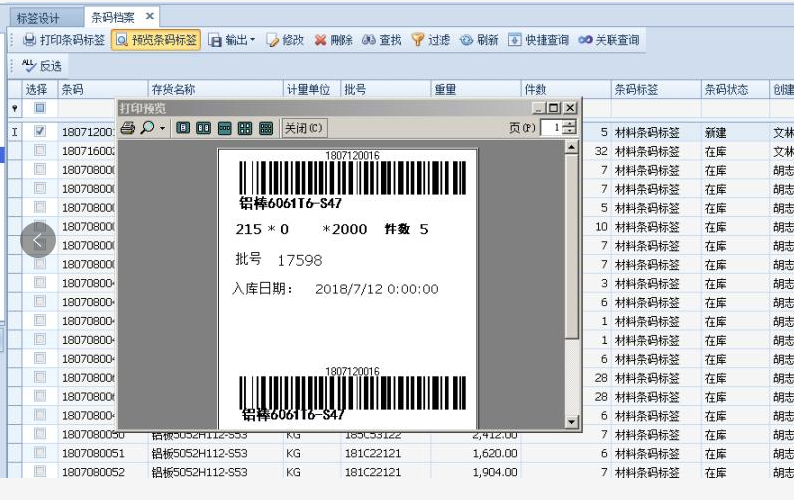Check the checkbox for row 1807080052
794x500 pixels.
[x=39, y=471]
